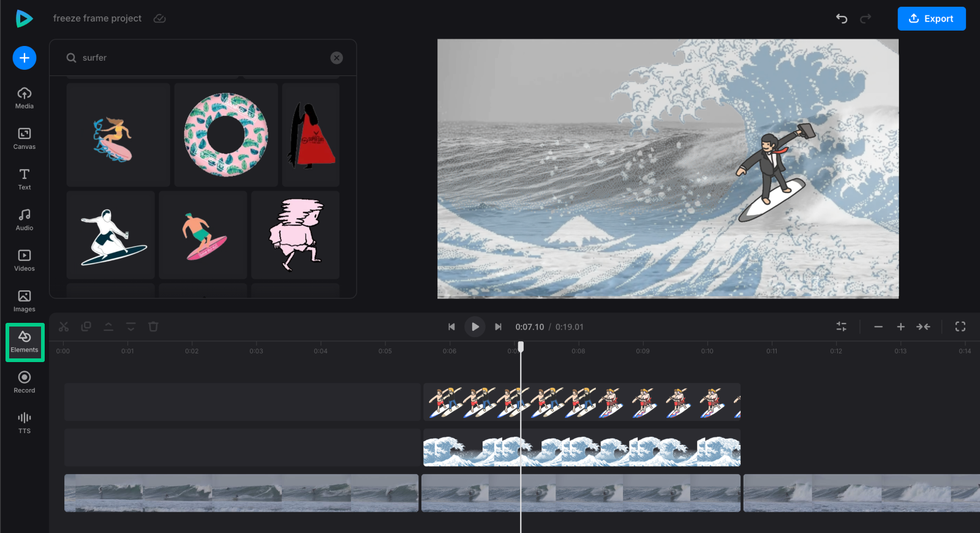The image size is (980, 533).
Task: Zoom in the timeline
Action: pyautogui.click(x=900, y=327)
